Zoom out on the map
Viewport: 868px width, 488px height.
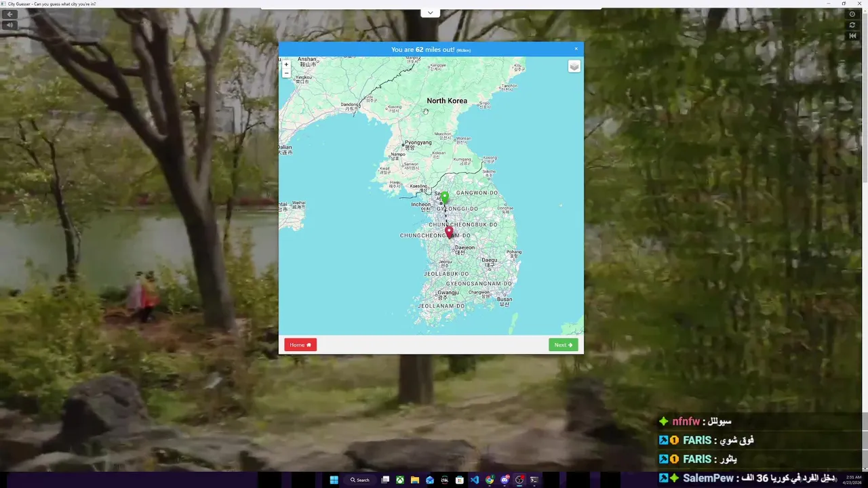click(286, 73)
